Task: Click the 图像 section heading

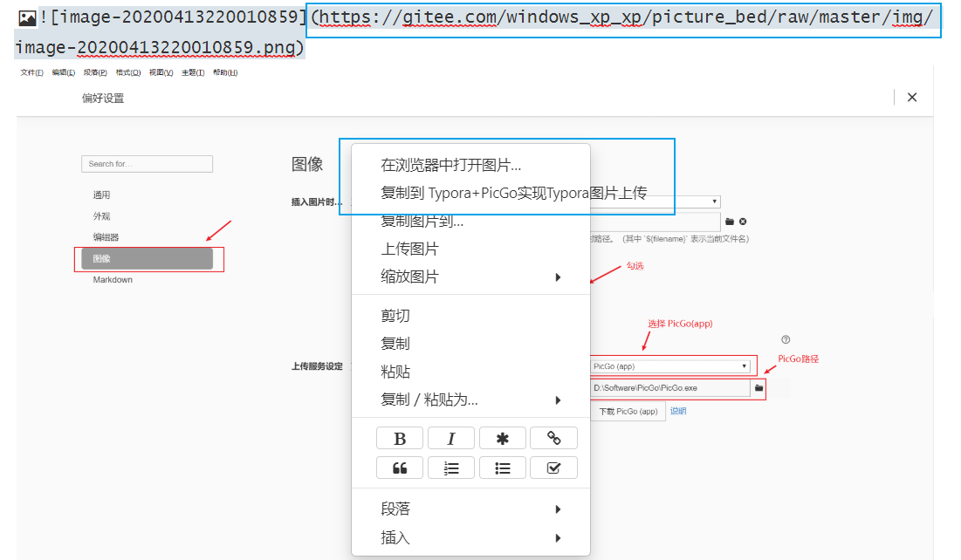Action: coord(307,164)
